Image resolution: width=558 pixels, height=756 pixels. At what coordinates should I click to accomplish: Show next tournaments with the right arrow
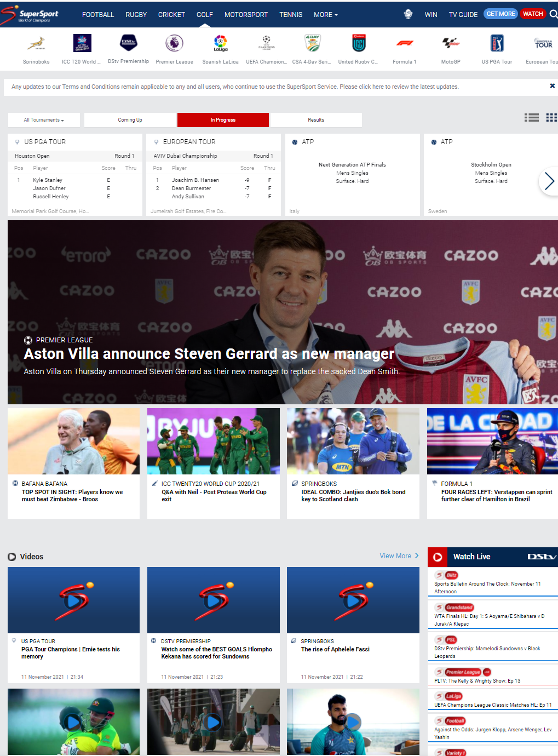549,181
